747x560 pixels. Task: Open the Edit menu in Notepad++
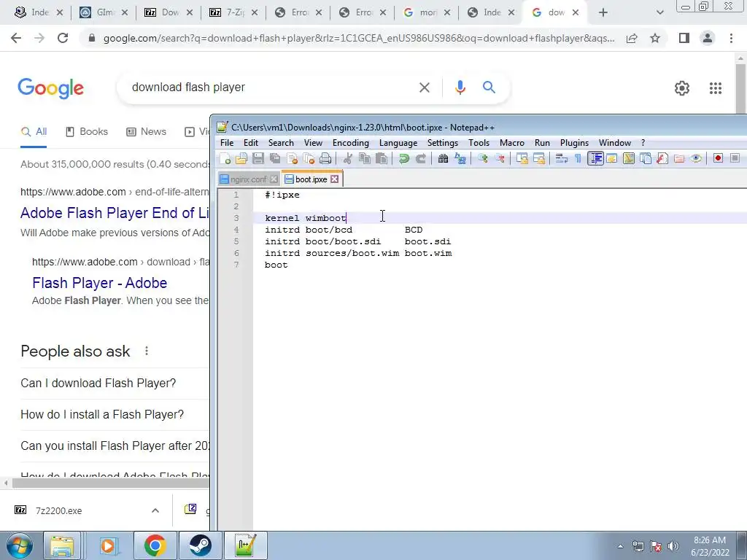point(251,143)
